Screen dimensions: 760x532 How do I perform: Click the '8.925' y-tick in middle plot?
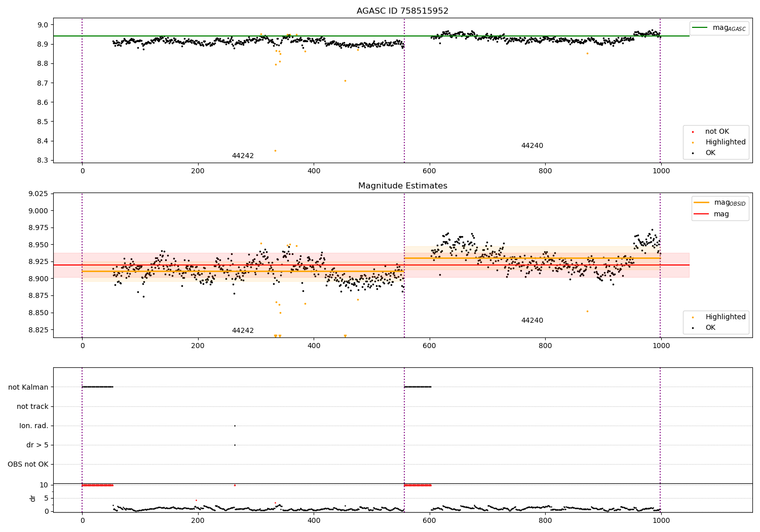pos(39,261)
